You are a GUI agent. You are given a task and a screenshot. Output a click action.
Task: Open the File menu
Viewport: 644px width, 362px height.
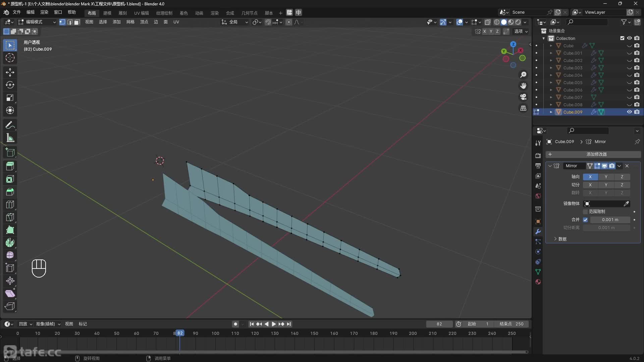pos(17,12)
